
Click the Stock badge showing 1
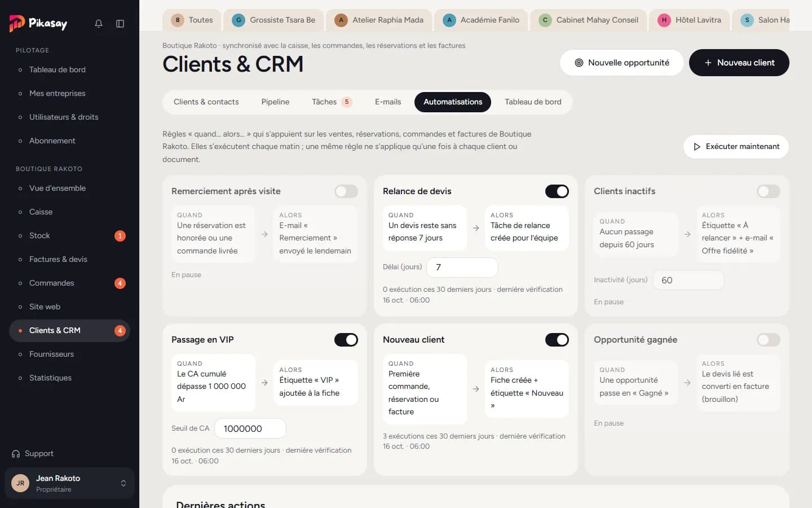120,236
